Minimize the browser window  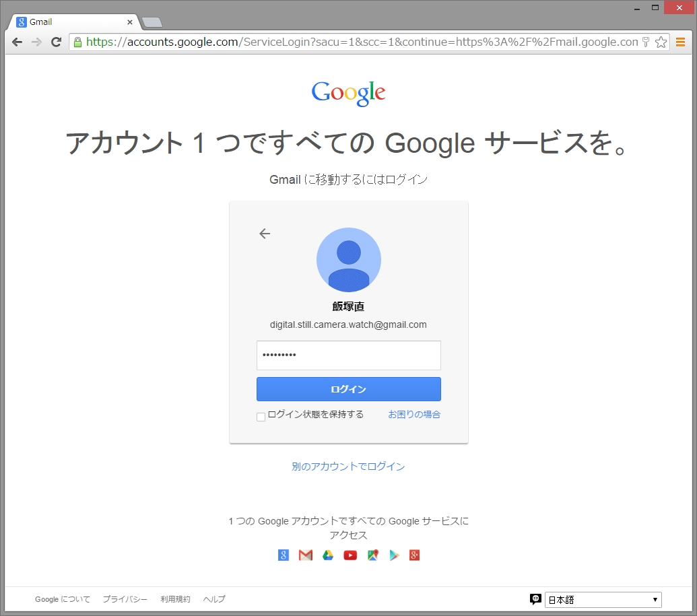pos(637,8)
